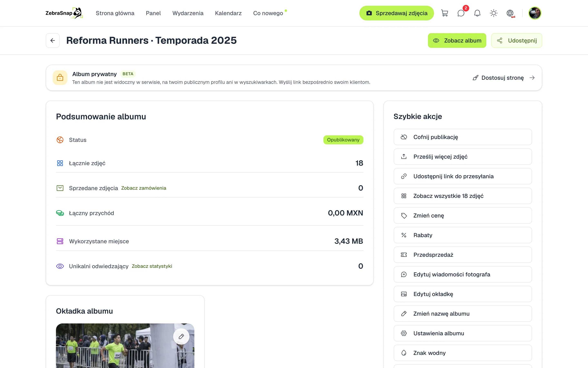
Task: Open Znak wodny watermark action
Action: (463, 353)
